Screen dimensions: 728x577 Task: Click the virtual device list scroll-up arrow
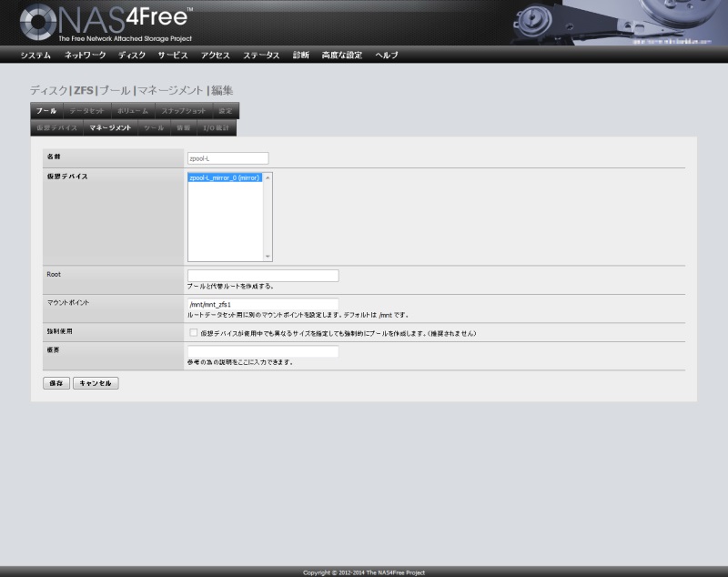click(268, 177)
